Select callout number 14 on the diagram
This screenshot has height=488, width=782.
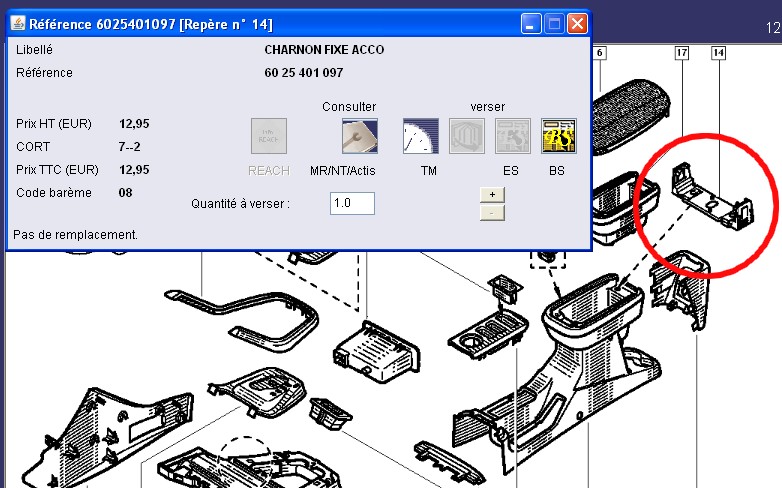point(718,52)
